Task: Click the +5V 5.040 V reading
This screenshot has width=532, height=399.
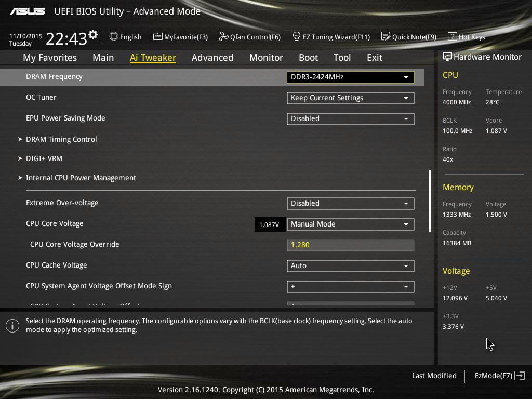Action: coord(496,298)
